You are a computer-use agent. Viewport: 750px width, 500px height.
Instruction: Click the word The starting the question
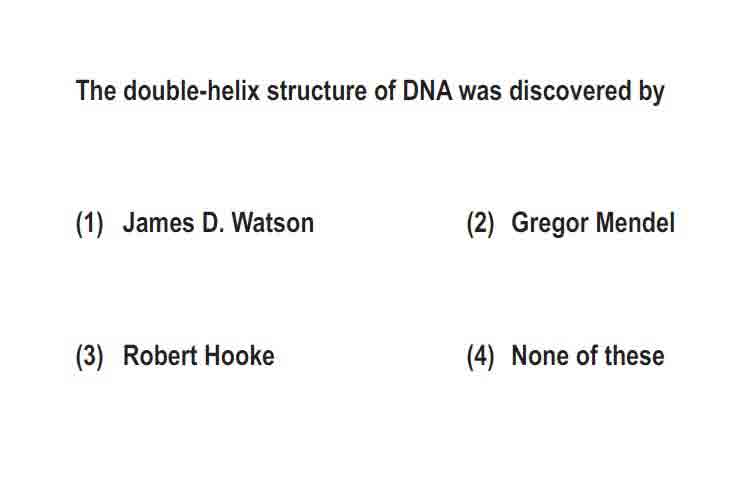(96, 90)
